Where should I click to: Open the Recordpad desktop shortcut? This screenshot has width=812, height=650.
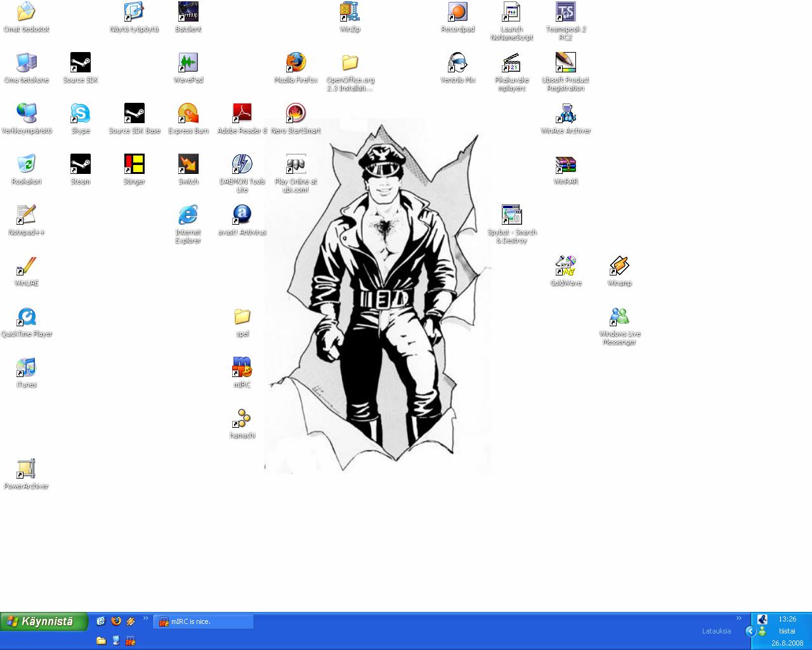point(457,17)
